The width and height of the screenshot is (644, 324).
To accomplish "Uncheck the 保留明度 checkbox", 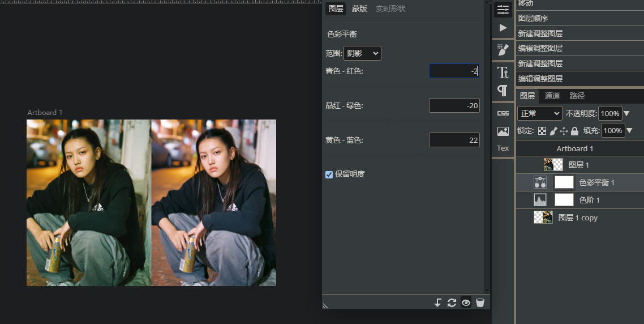I will [x=329, y=174].
